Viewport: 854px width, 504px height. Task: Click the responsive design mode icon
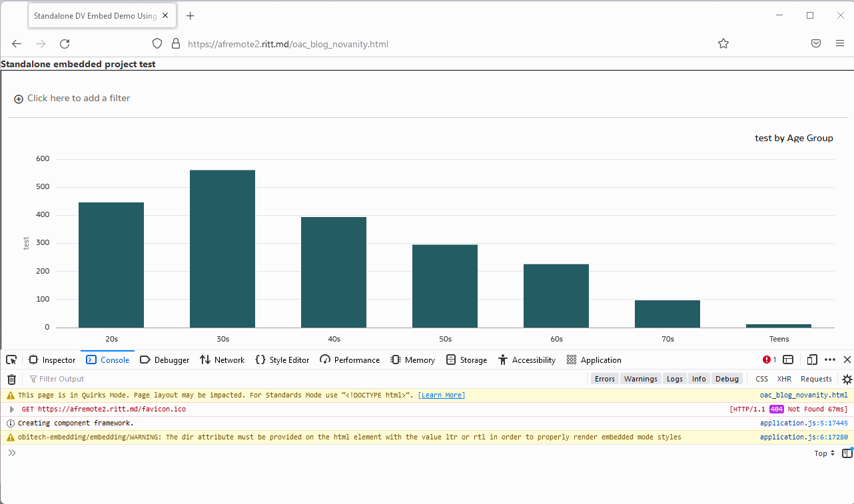point(812,360)
